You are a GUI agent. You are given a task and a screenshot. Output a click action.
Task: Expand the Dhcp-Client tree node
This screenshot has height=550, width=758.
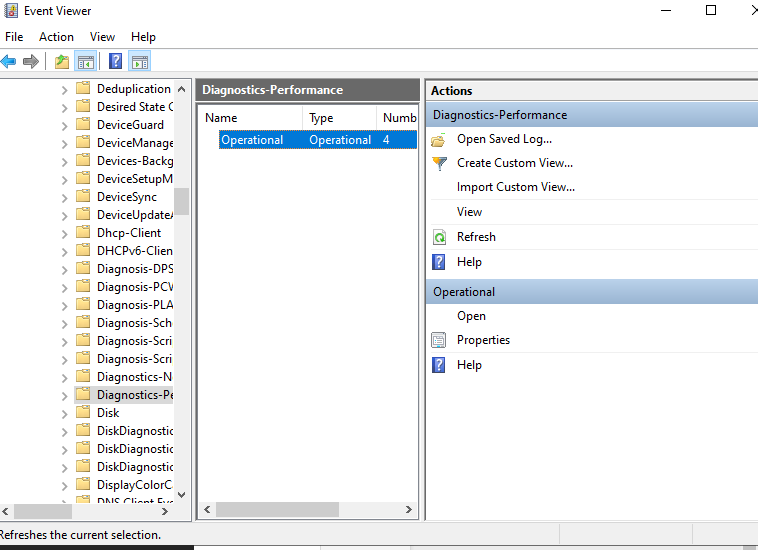[x=64, y=234]
